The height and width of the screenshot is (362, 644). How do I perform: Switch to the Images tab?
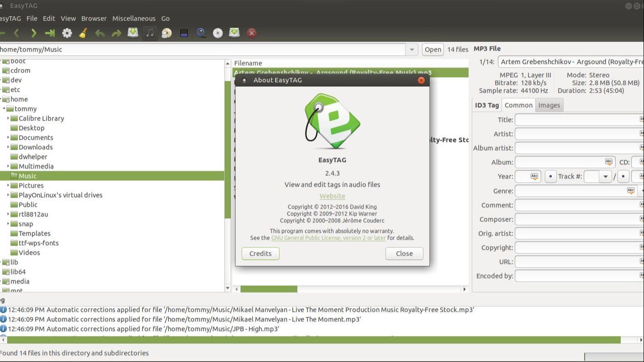click(549, 105)
